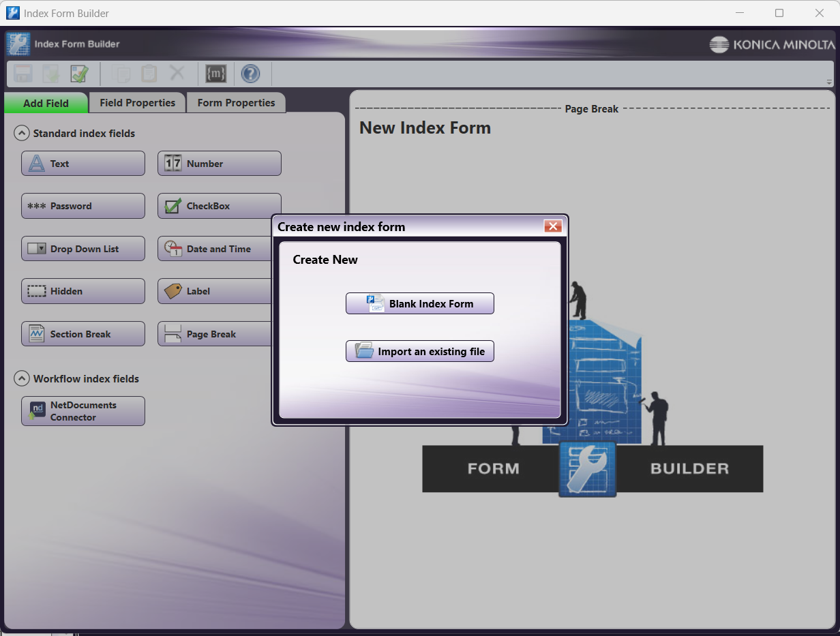
Task: Insert a Page Break field
Action: [215, 334]
